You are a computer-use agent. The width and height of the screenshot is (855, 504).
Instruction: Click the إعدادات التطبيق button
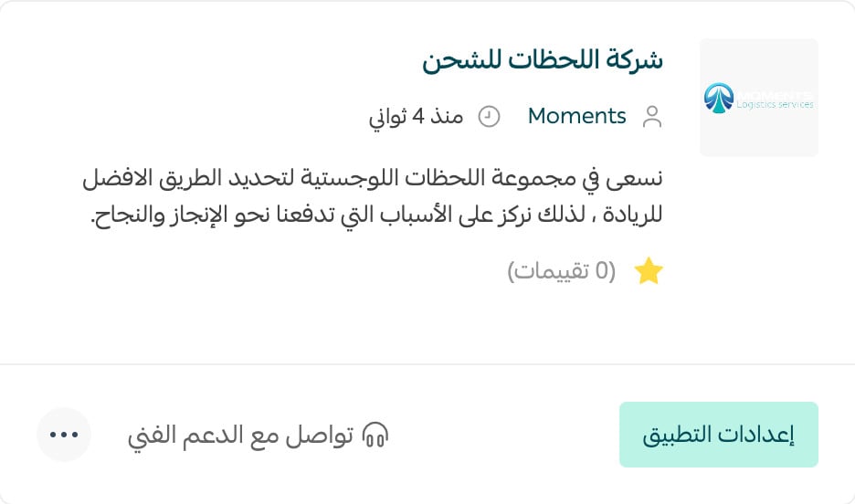click(719, 435)
